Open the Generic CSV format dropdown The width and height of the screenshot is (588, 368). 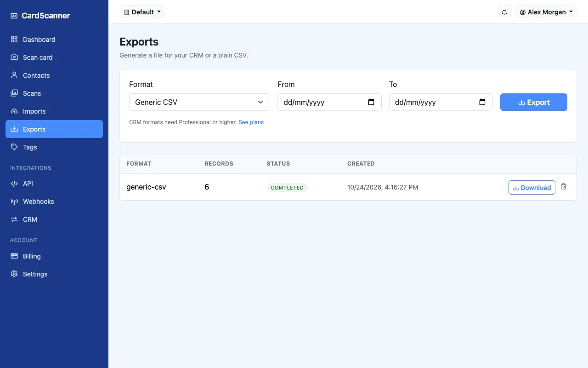[199, 102]
